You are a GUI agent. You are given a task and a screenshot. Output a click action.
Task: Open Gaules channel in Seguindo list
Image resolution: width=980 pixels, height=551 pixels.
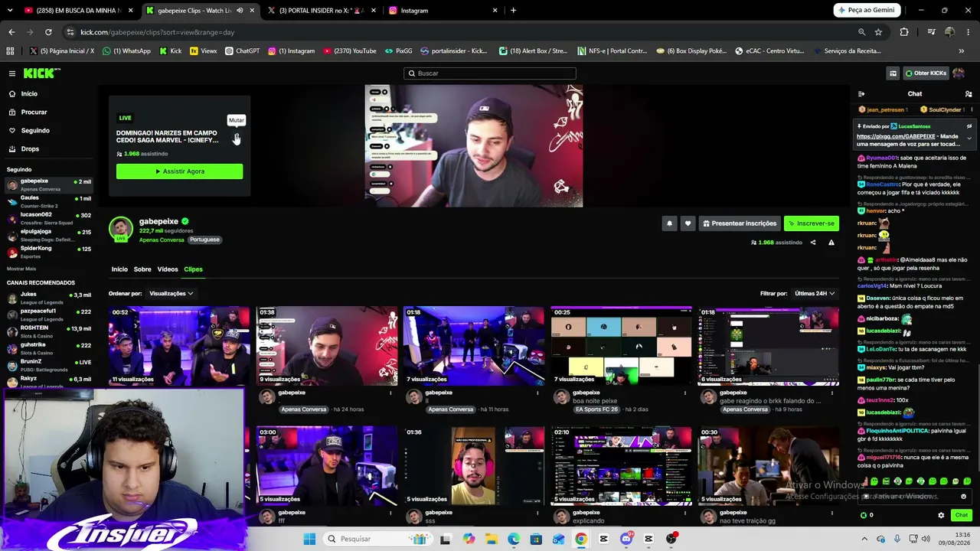[49, 201]
